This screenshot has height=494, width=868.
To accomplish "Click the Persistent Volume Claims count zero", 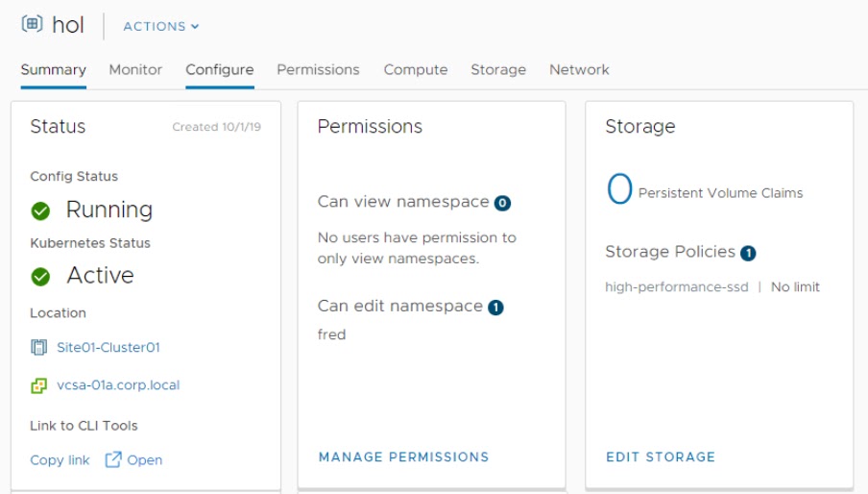I will point(619,190).
